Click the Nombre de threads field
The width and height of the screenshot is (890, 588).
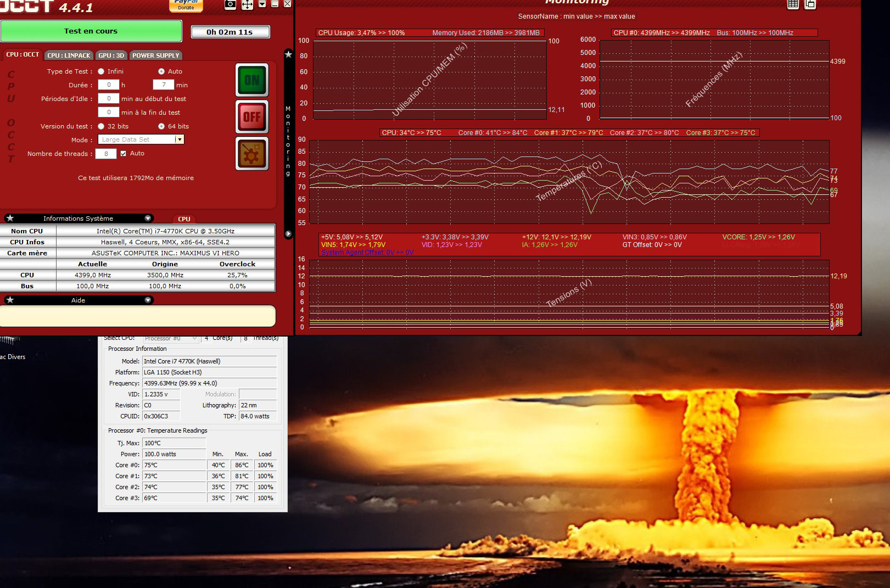coord(106,154)
